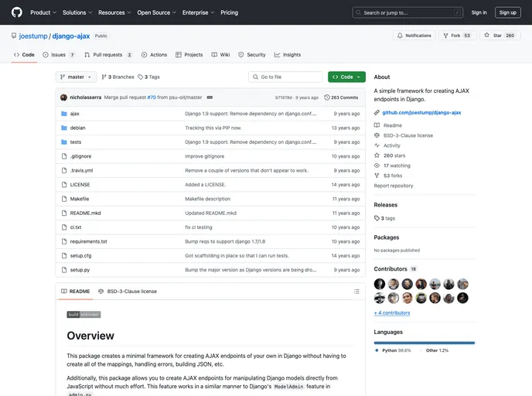532x396 pixels.
Task: Switch to the Insights tab
Action: (288, 55)
